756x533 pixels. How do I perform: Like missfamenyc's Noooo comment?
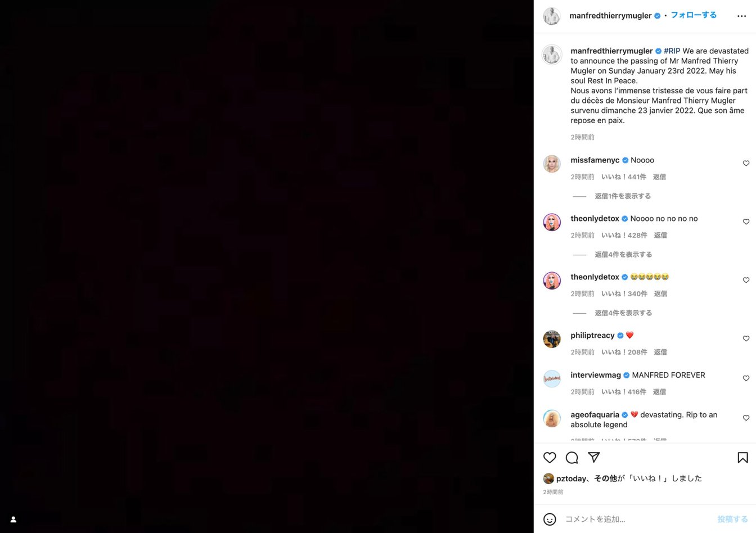pyautogui.click(x=746, y=163)
